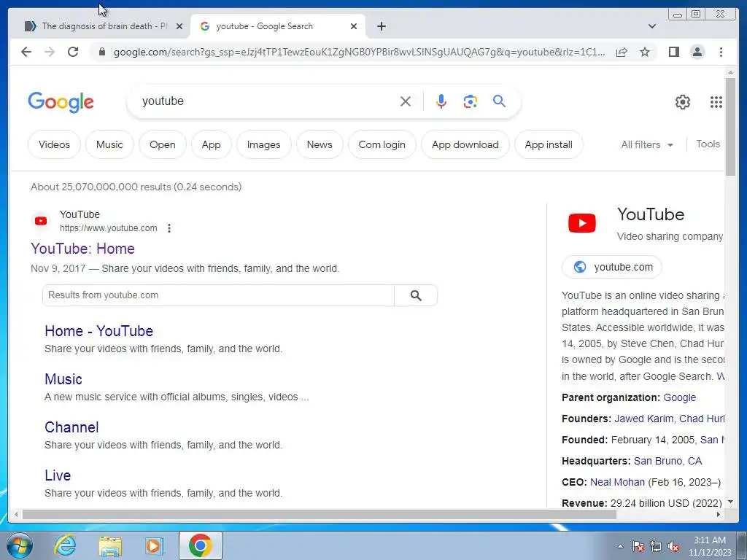Select the App download chip
This screenshot has width=747, height=560.
coord(465,144)
